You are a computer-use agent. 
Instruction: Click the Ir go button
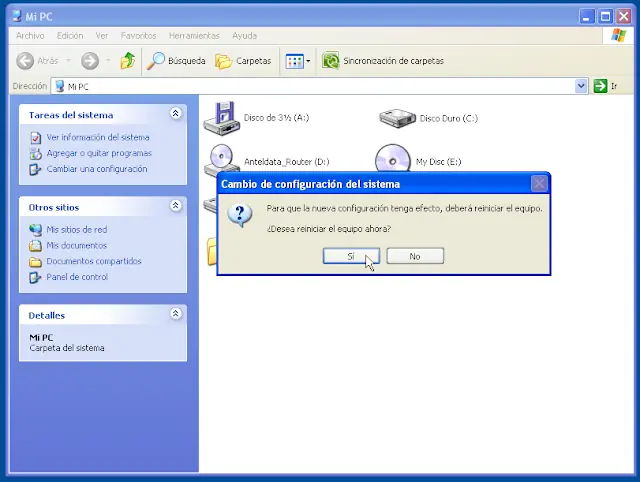click(x=605, y=86)
